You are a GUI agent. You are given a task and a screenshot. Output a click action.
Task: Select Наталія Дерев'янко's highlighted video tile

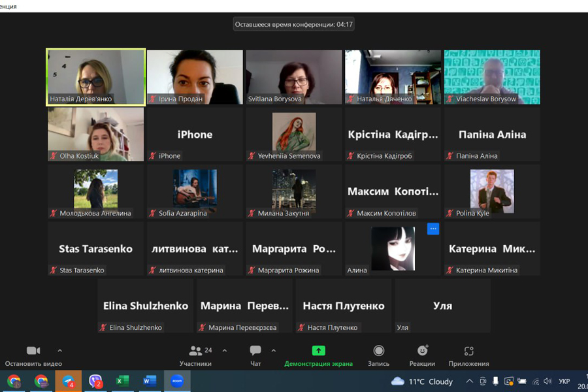click(96, 76)
